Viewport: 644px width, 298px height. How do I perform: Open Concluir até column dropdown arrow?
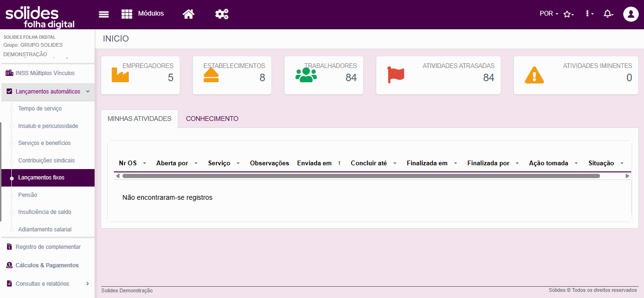(x=394, y=163)
